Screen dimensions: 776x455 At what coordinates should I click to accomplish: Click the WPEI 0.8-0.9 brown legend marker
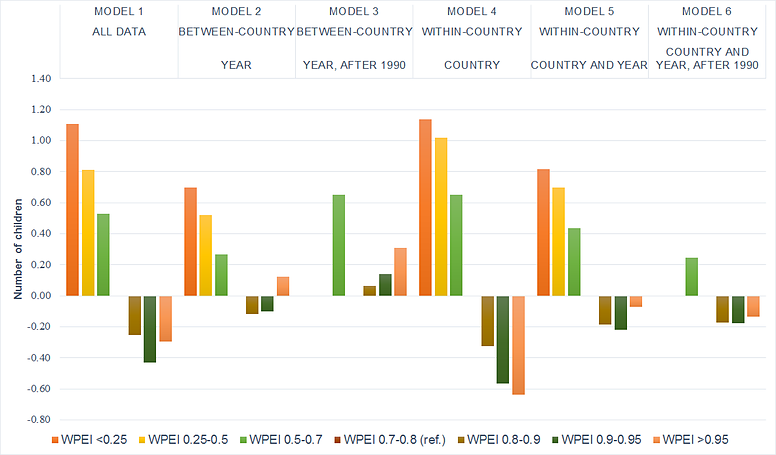[461, 440]
